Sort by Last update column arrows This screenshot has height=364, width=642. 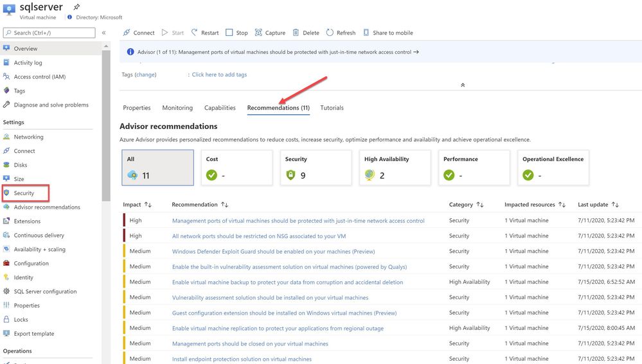615,205
